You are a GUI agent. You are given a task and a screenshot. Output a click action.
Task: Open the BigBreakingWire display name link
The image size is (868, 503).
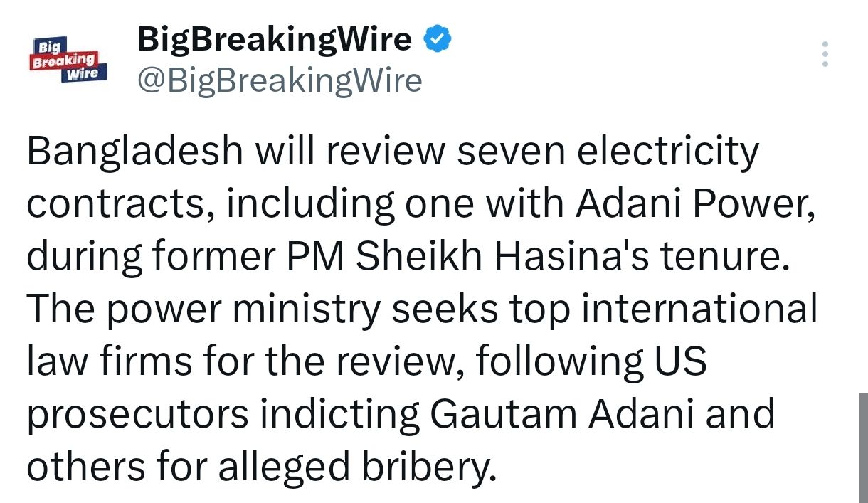coord(274,39)
